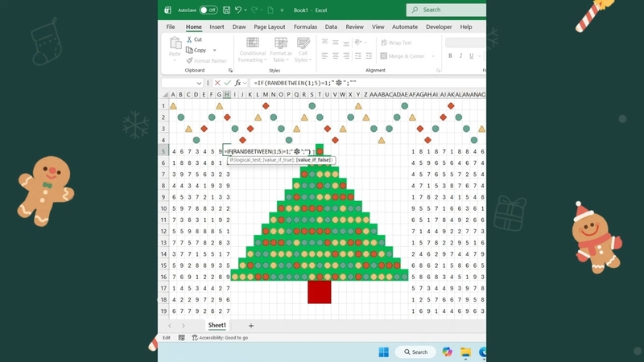Select column H header

[x=227, y=94]
